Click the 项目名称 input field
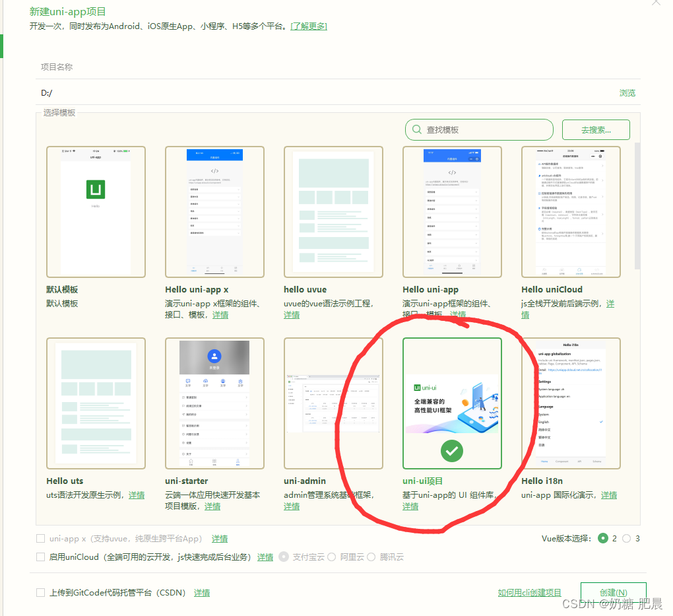This screenshot has height=616, width=673. pyautogui.click(x=338, y=67)
